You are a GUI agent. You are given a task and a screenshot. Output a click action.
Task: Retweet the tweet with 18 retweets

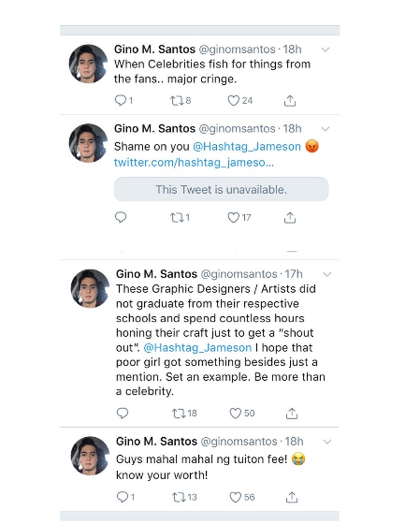tap(178, 413)
